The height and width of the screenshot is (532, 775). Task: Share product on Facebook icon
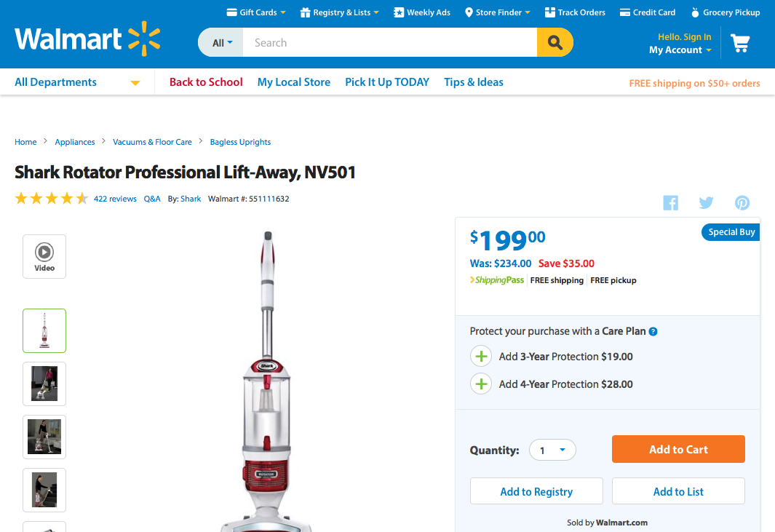point(670,203)
